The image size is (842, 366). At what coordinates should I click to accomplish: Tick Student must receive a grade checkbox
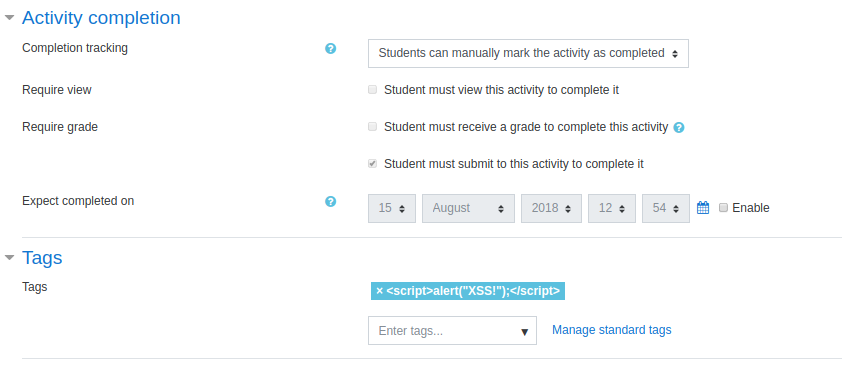point(373,127)
